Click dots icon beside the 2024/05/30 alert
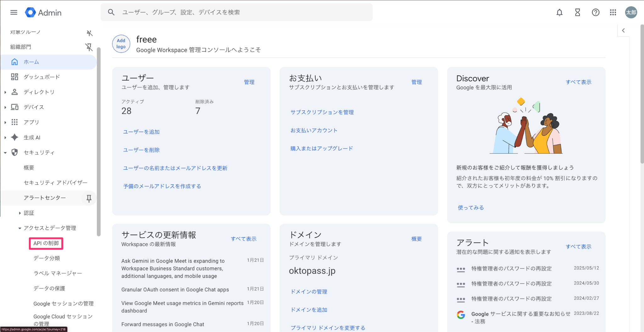644x332 pixels. [461, 284]
